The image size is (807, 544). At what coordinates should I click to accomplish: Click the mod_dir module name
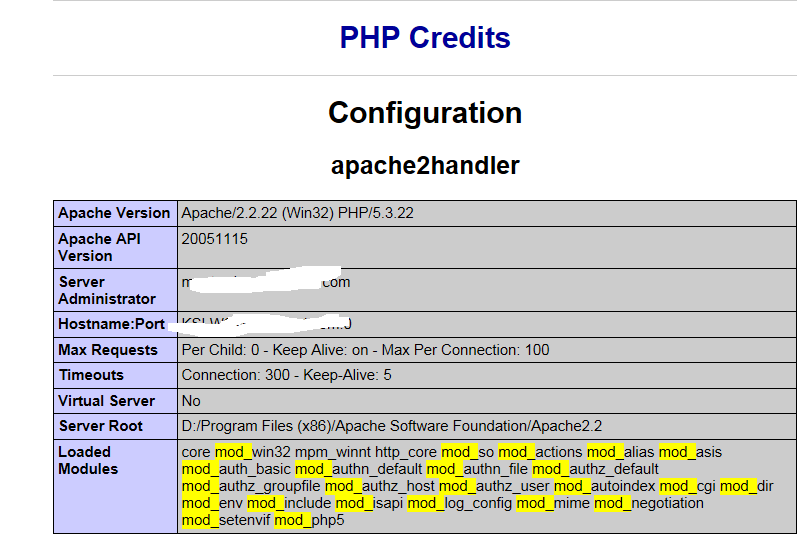pyautogui.click(x=747, y=486)
